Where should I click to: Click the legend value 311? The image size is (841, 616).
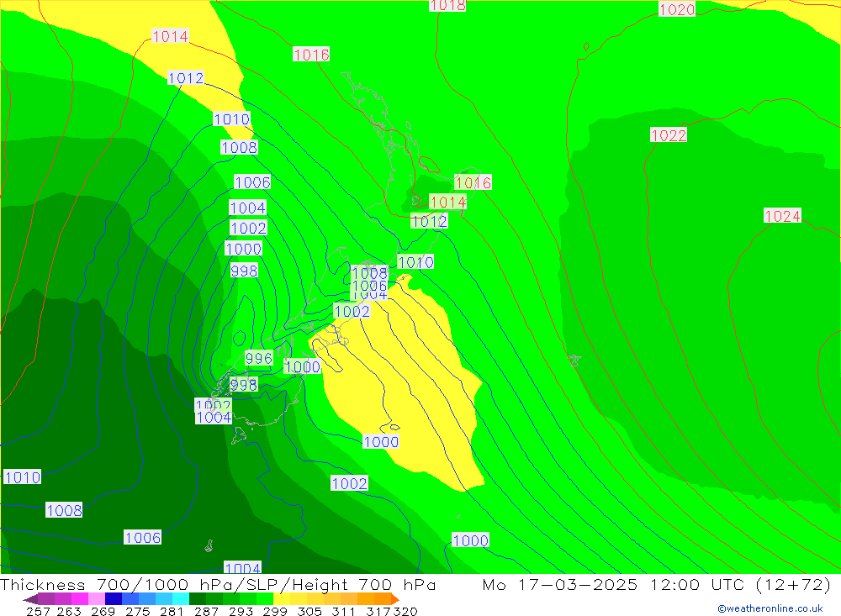343,611
